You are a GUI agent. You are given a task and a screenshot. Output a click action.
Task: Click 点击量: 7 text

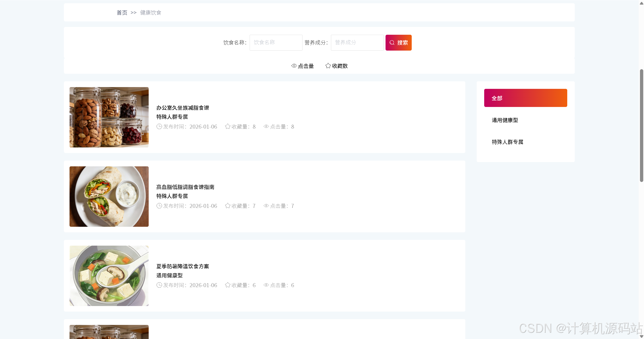coord(282,206)
